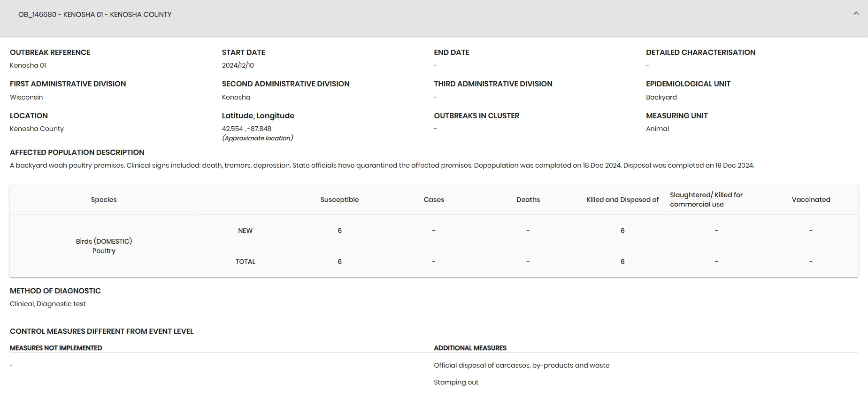Click the Method of Diagnostic heading
The height and width of the screenshot is (400, 868).
pyautogui.click(x=55, y=291)
